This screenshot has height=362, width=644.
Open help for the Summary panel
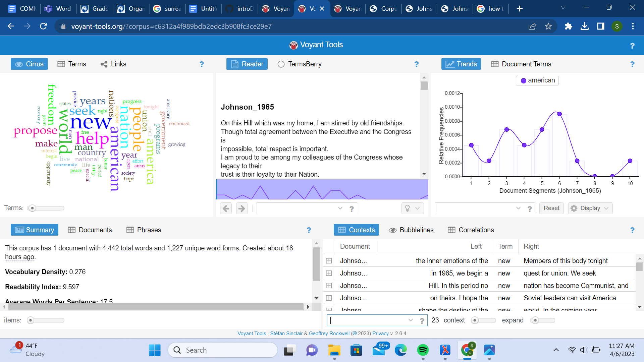click(x=309, y=230)
